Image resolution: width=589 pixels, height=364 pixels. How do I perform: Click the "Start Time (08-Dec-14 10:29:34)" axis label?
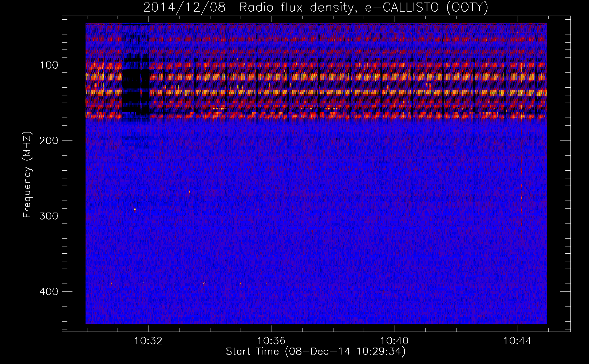point(316,352)
